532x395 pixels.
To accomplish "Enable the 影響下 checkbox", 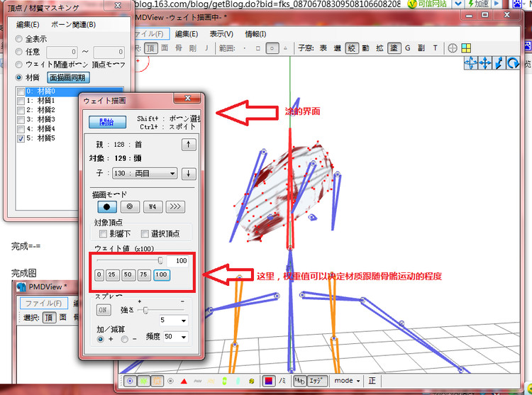I will [x=103, y=233].
